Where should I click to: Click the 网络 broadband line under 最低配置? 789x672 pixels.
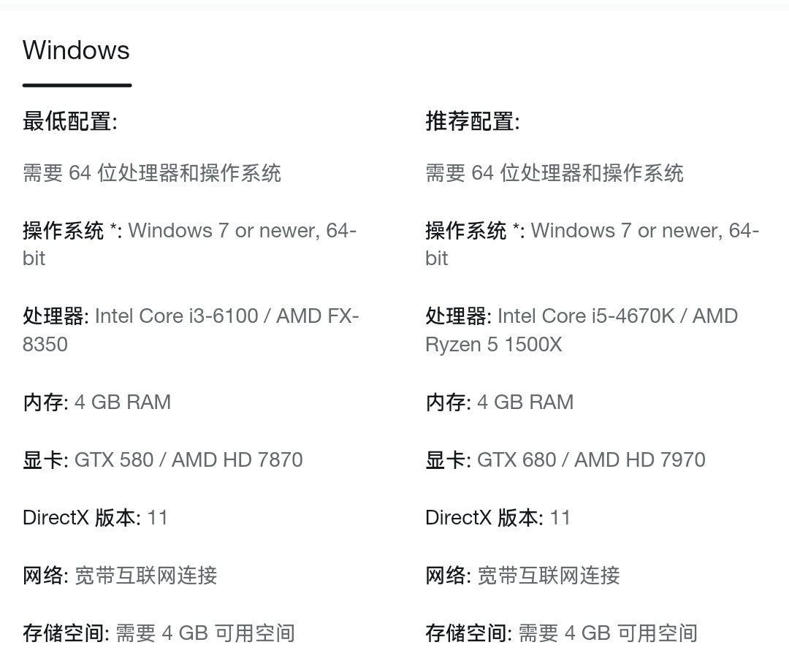pyautogui.click(x=121, y=576)
